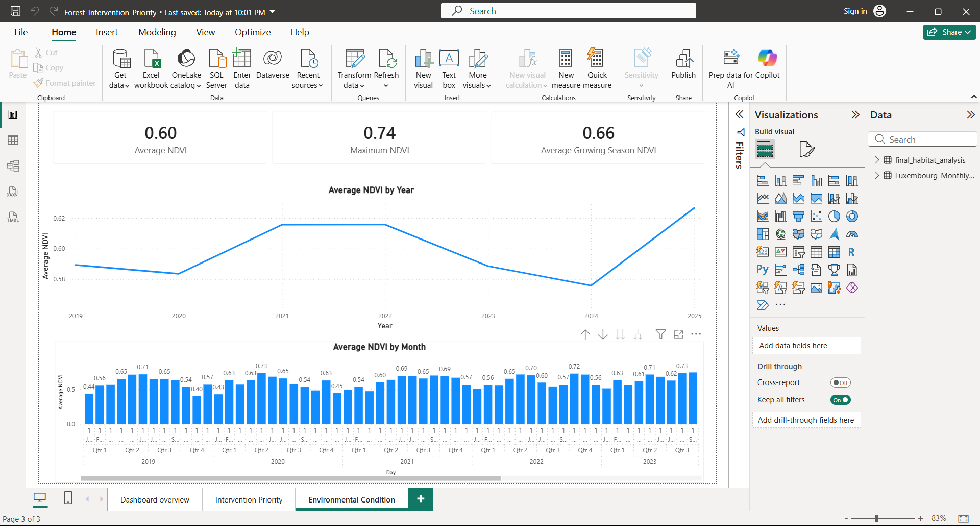This screenshot has width=980, height=526.
Task: Open More visuals dropdown
Action: pyautogui.click(x=477, y=68)
